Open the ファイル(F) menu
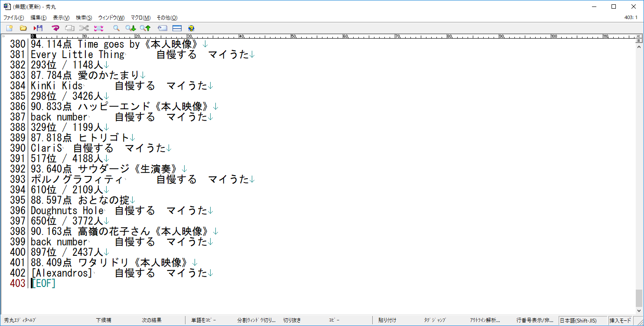Image resolution: width=644 pixels, height=326 pixels. pos(14,18)
